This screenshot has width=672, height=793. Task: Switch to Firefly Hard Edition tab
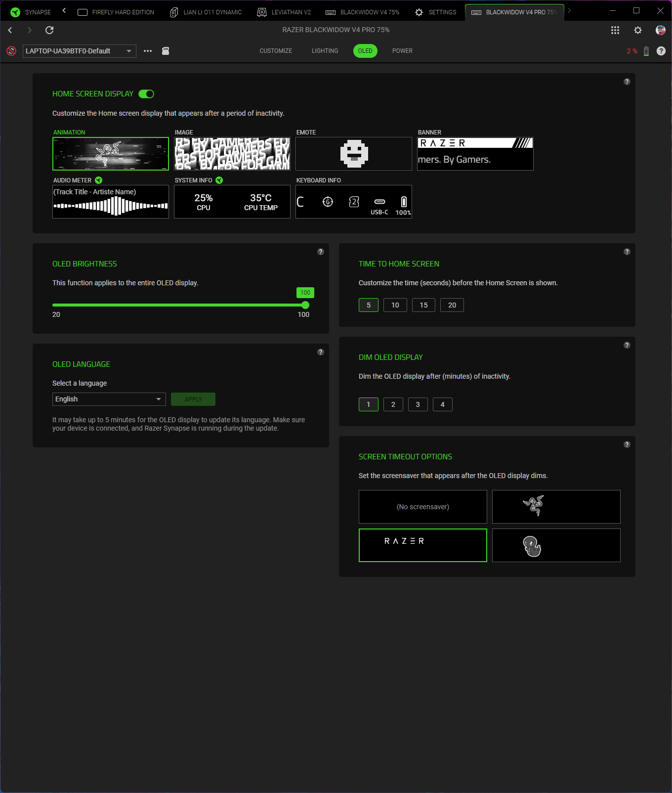(x=116, y=12)
